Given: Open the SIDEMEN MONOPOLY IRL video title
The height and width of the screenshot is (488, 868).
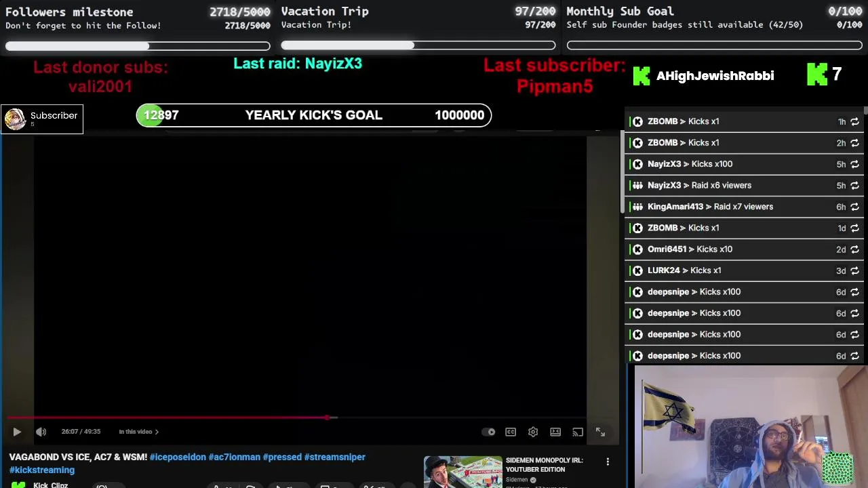Looking at the screenshot, I should coord(544,465).
